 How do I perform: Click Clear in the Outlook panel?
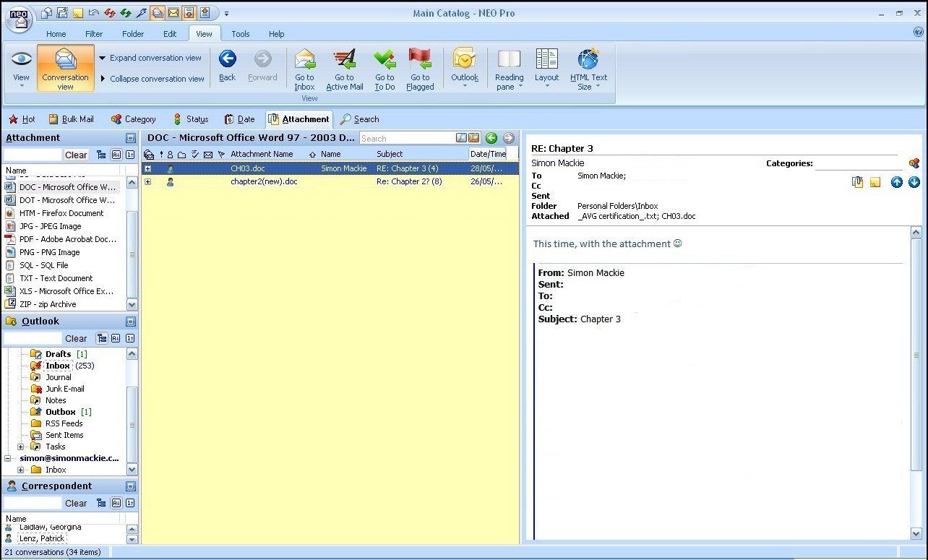(76, 338)
